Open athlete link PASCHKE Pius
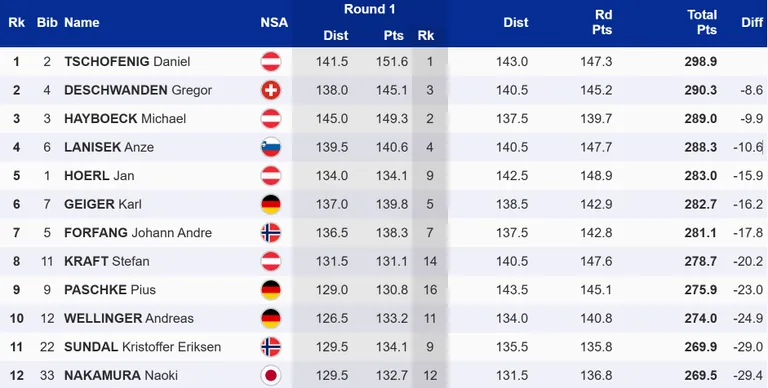The image size is (768, 388). click(110, 290)
